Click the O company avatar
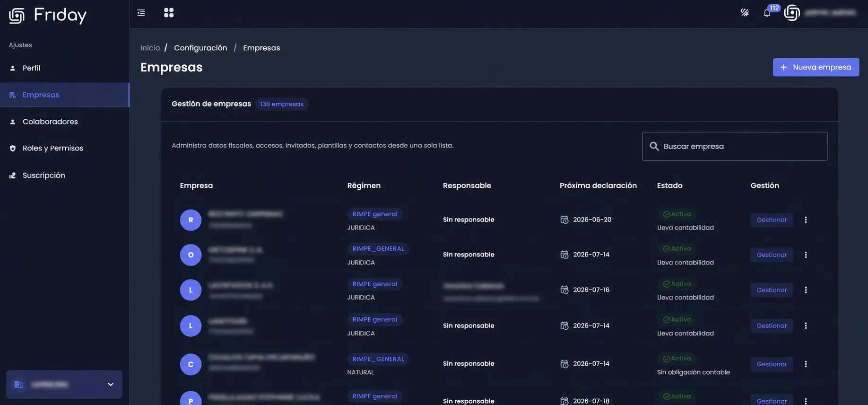Viewport: 868px width, 405px height. (191, 255)
